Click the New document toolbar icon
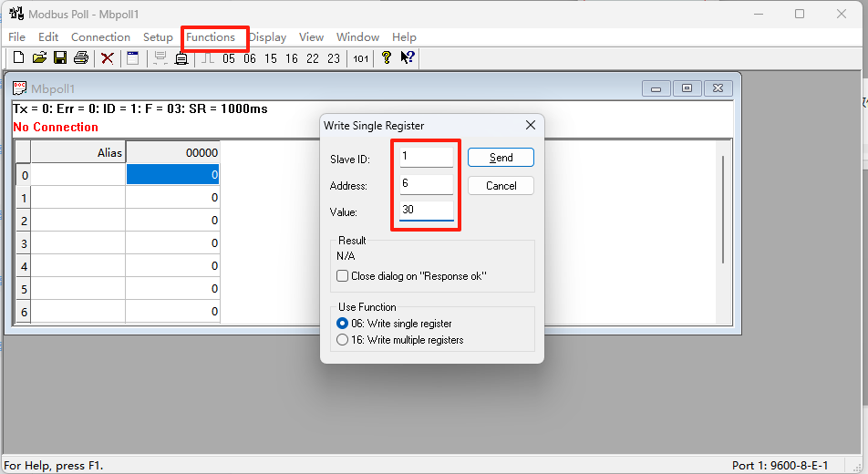 tap(18, 58)
